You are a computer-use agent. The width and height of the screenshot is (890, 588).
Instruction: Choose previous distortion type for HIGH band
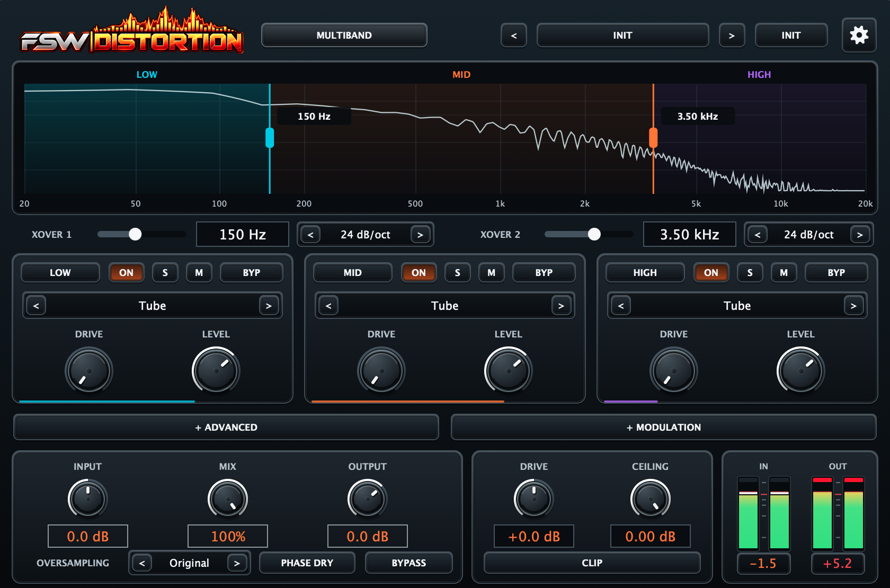tap(621, 306)
